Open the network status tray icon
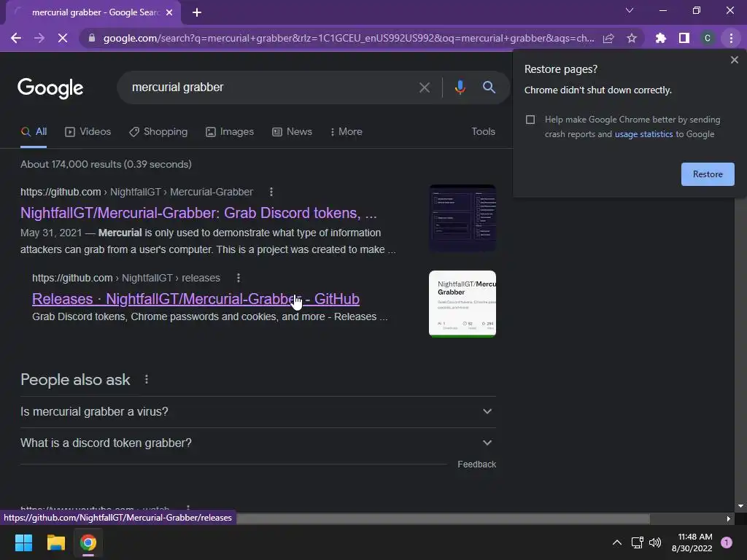The image size is (747, 560). pos(637,542)
